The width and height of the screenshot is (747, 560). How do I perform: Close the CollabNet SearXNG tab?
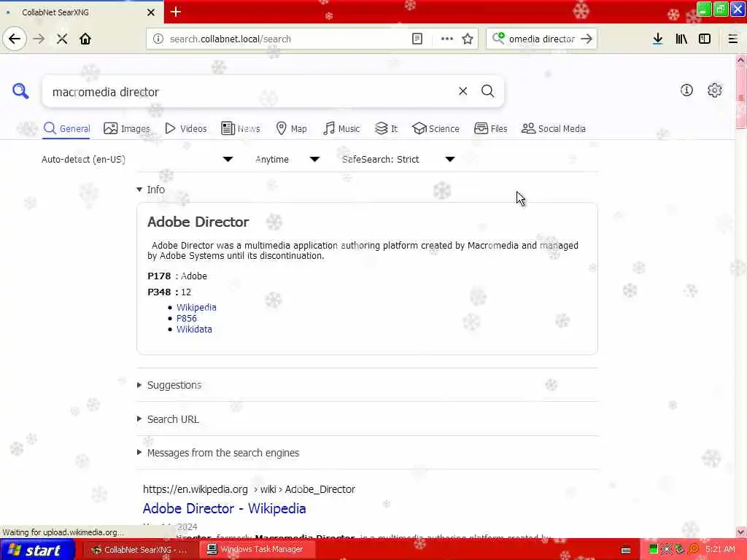[150, 12]
